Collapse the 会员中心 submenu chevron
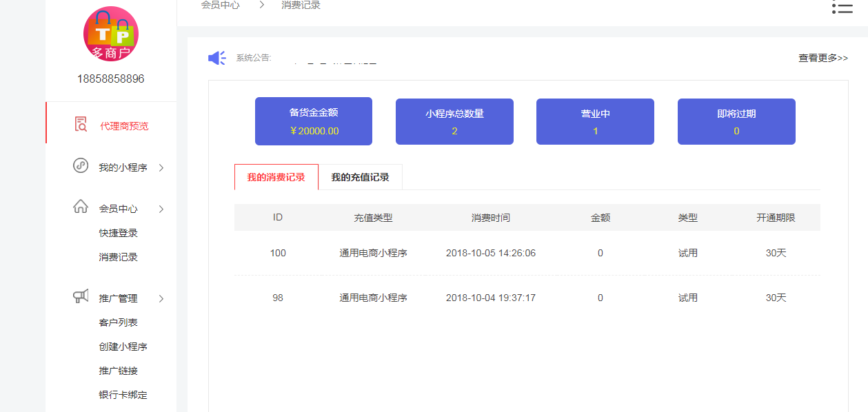 [161, 209]
